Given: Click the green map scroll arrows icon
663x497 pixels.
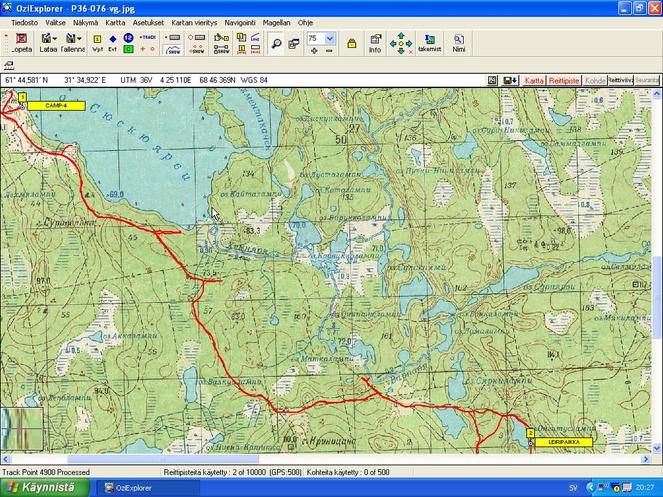Looking at the screenshot, I should 401,42.
